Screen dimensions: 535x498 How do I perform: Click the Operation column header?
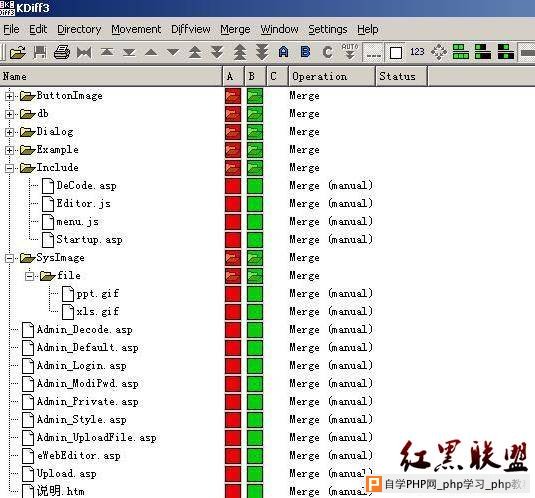coord(332,76)
